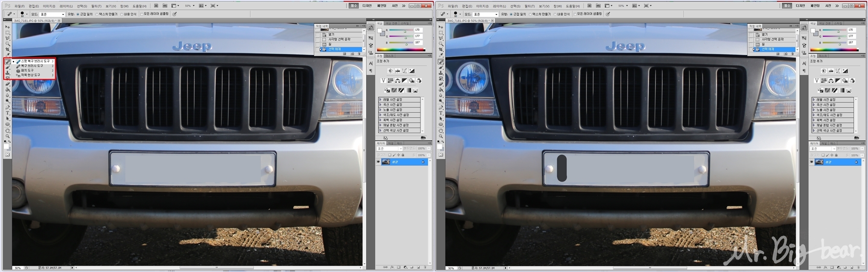Open 파일(F) menu in the left window
Viewport: 868px width, 272px height.
[20, 6]
